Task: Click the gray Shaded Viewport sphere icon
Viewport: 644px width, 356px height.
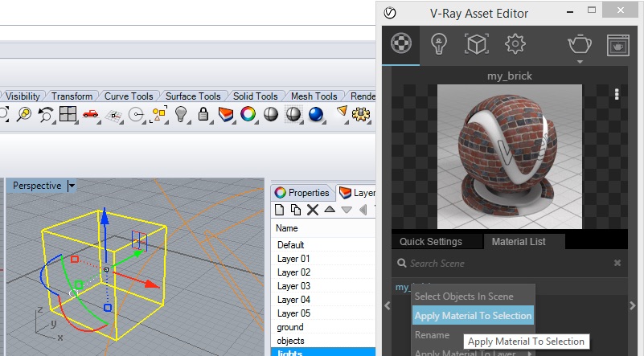Action: pos(271,114)
